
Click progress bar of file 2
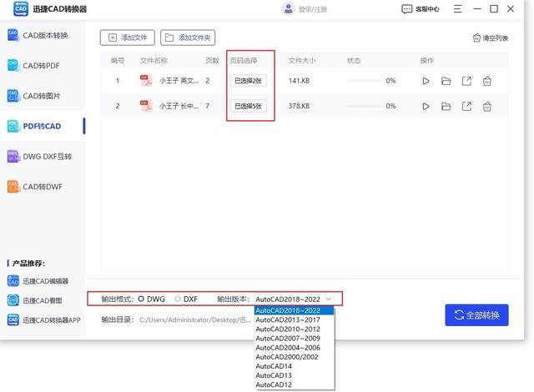[364, 106]
